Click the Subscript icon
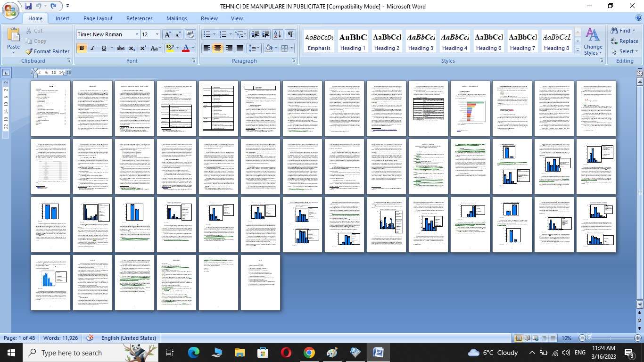644x362 pixels. click(132, 48)
